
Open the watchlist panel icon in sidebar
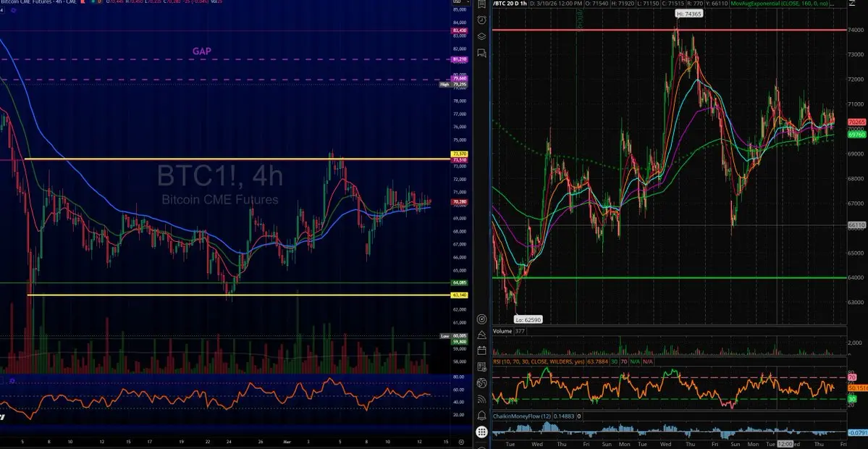tap(481, 4)
